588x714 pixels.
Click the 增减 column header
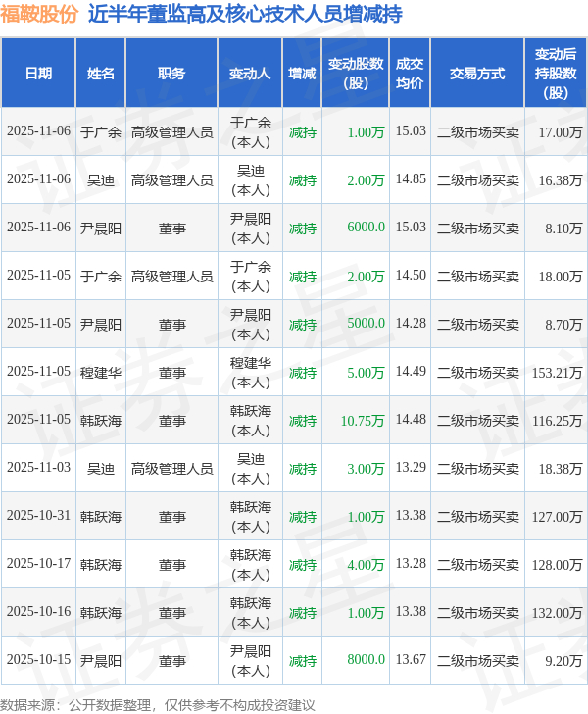tap(302, 73)
